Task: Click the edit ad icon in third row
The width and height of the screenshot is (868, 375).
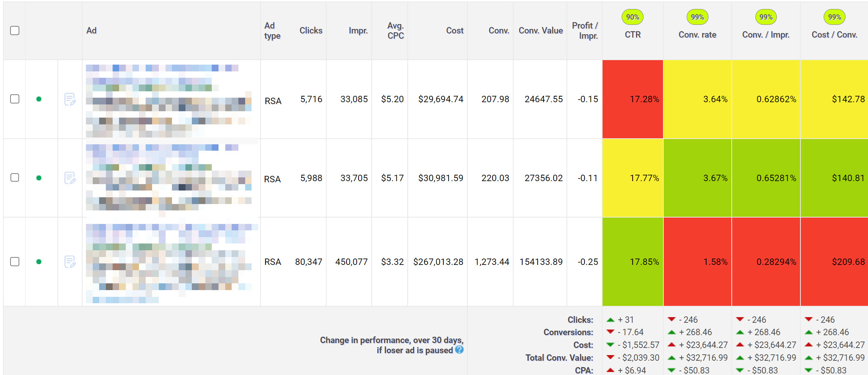Action: pos(70,262)
